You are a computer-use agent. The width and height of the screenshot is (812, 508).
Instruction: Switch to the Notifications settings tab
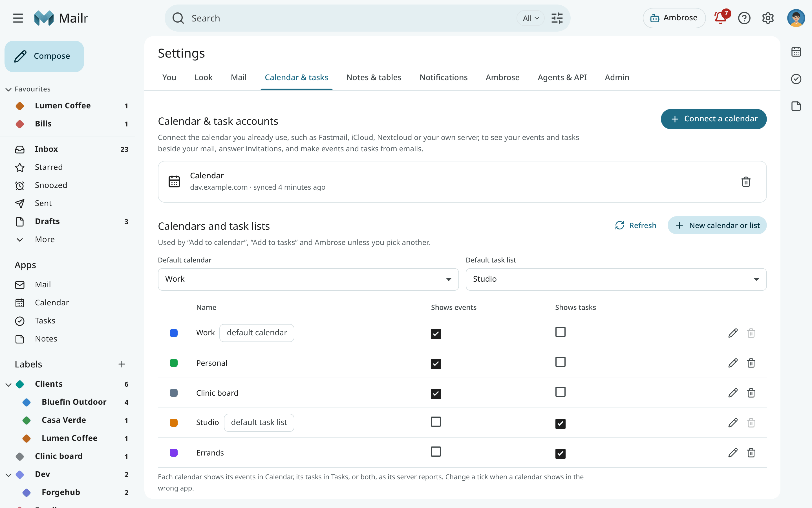pyautogui.click(x=443, y=77)
